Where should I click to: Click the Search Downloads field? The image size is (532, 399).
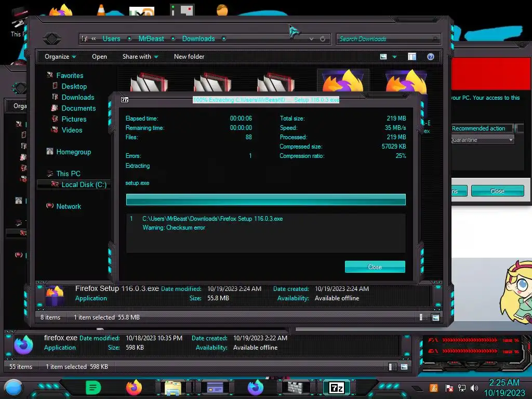point(388,39)
